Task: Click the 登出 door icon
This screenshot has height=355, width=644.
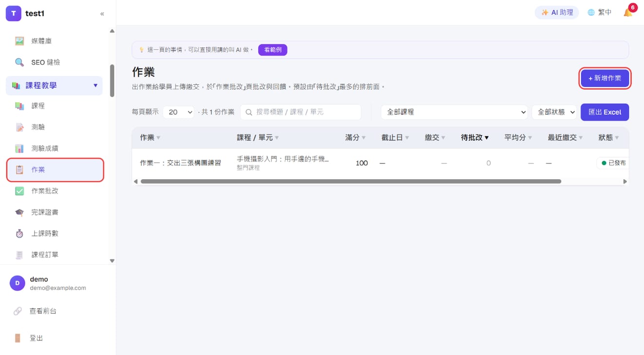Action: 18,338
